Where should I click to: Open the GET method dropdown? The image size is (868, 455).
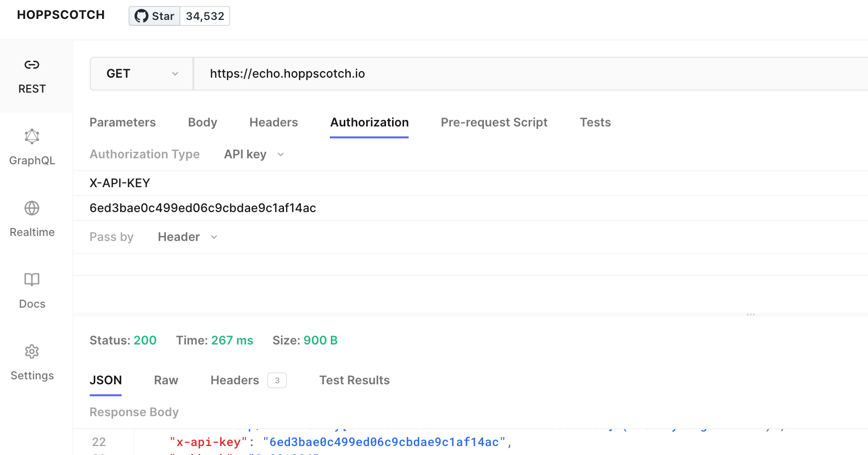tap(142, 74)
